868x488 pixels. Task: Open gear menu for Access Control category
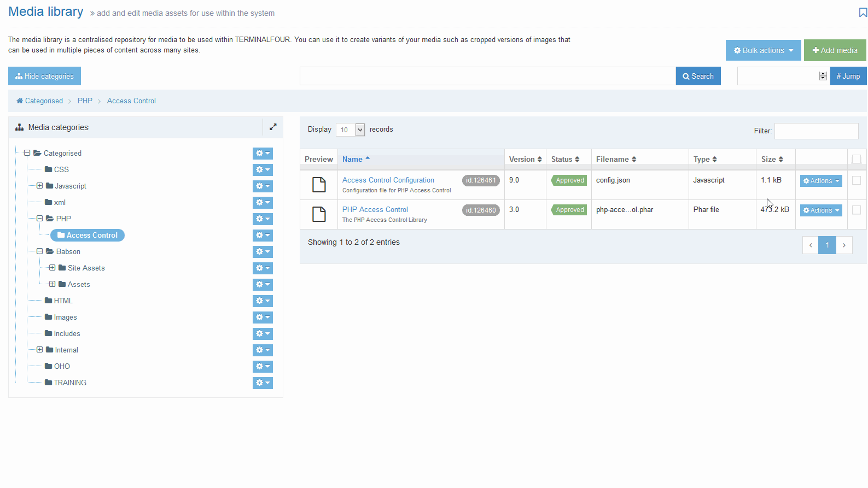click(263, 236)
